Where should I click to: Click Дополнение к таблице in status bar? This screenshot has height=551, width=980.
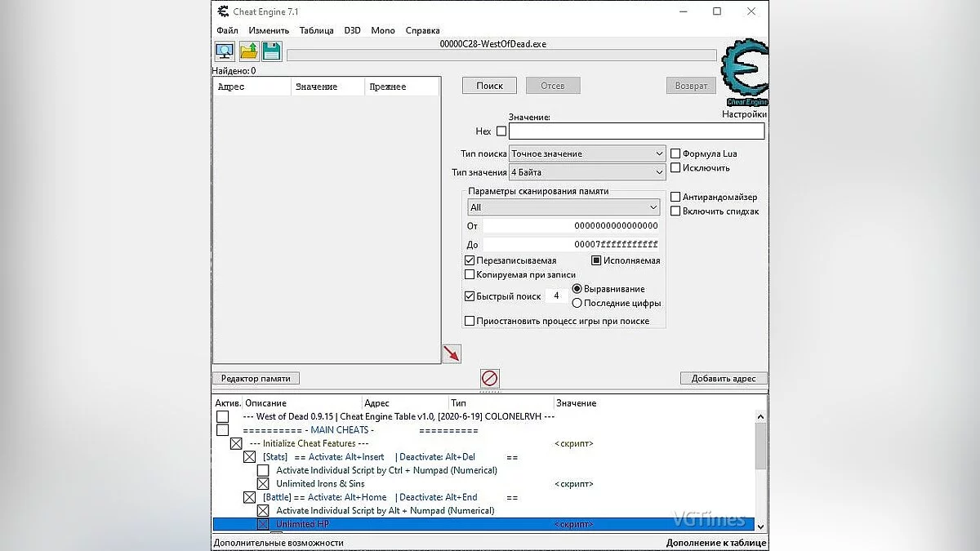tap(716, 542)
